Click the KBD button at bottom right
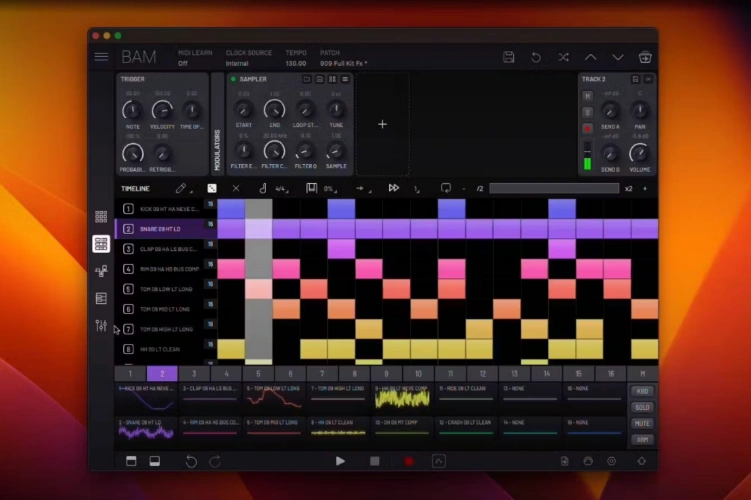Viewport: 751px width, 500px height. coord(641,392)
